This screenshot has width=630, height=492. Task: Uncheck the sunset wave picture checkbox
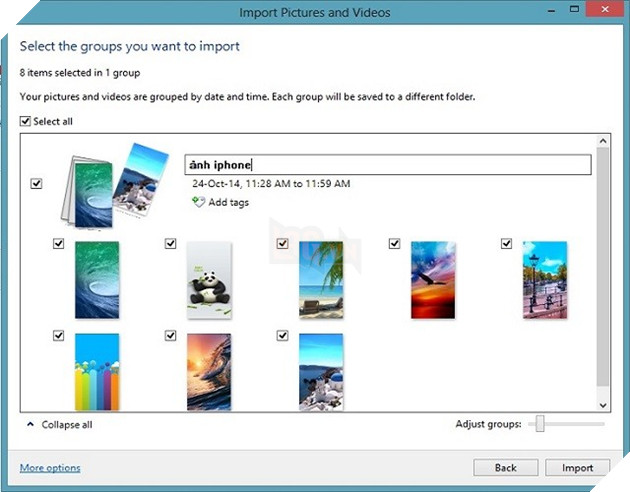coord(171,336)
